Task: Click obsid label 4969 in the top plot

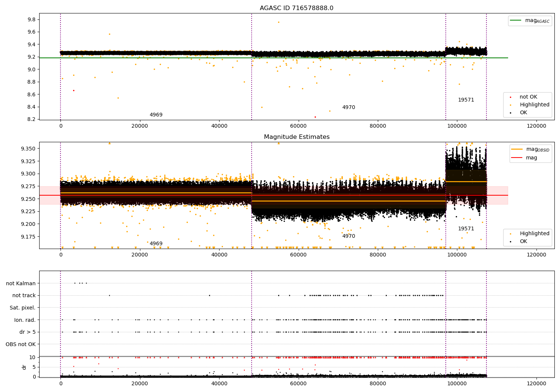Action: click(156, 115)
